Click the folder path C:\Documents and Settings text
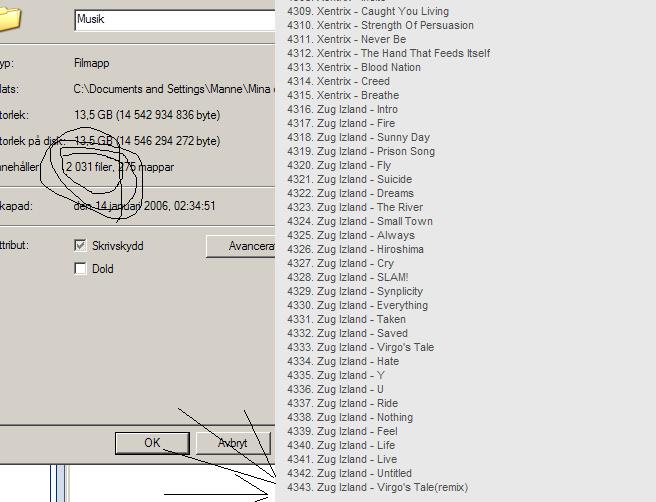Image resolution: width=656 pixels, height=502 pixels. point(174,89)
